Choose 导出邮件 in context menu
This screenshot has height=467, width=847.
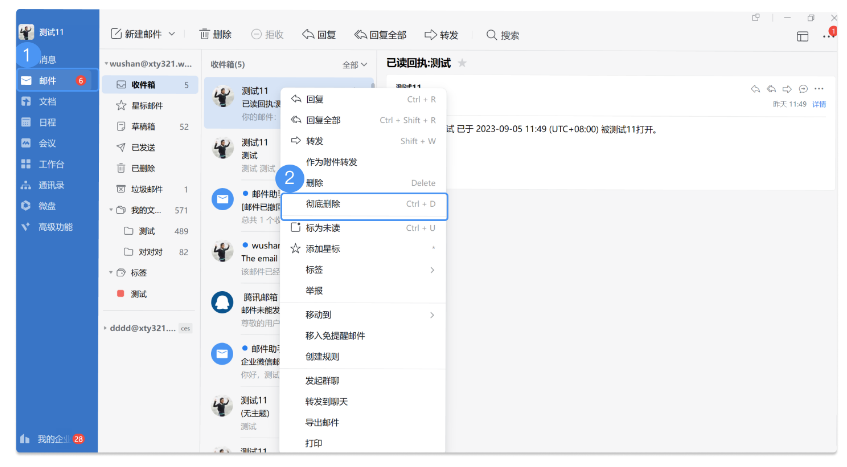coord(363,423)
